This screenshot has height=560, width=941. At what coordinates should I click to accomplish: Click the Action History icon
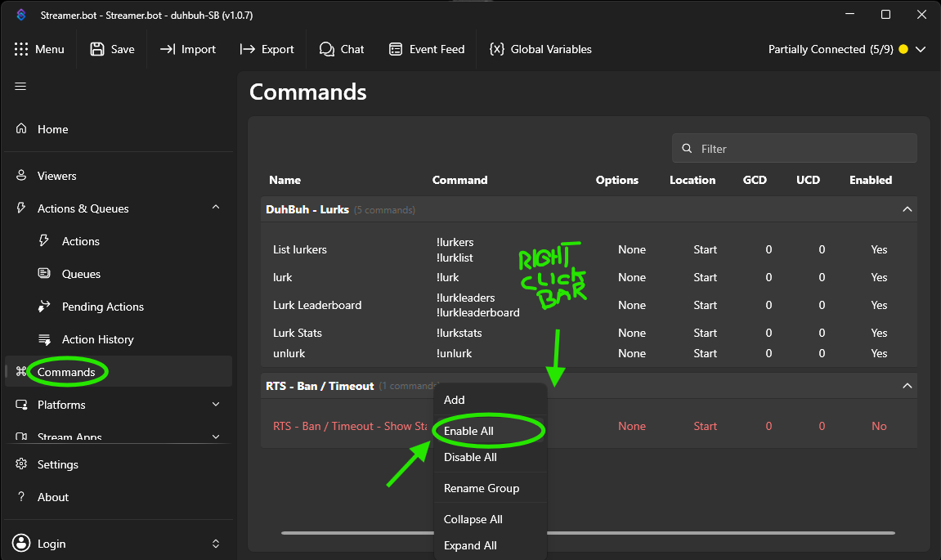click(44, 339)
